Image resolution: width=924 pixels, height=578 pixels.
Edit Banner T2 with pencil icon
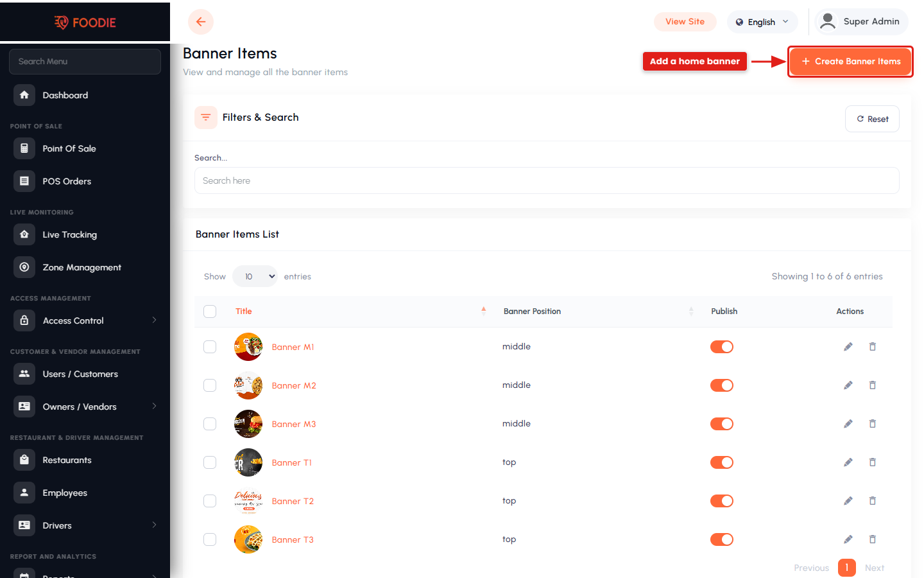848,501
